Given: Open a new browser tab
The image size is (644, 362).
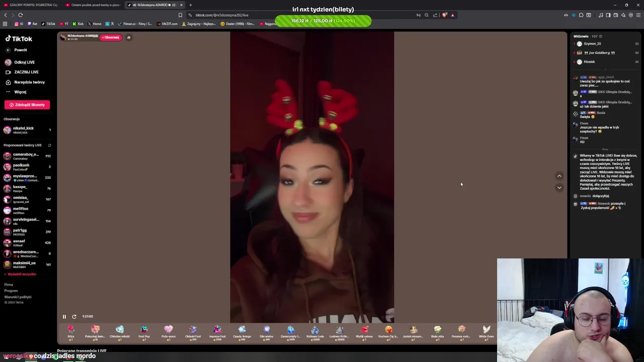Looking at the screenshot, I should click(x=191, y=5).
